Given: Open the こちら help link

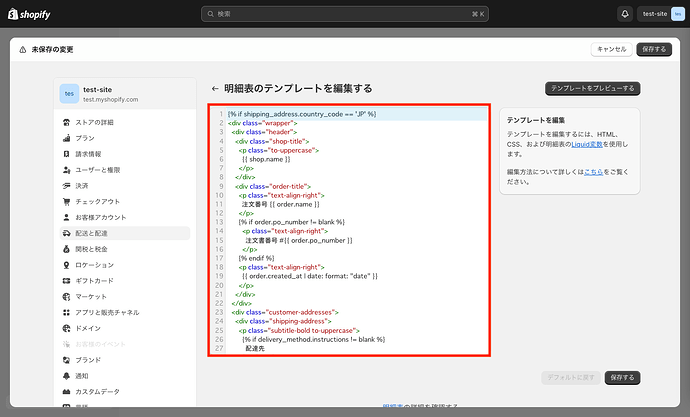Looking at the screenshot, I should click(594, 172).
